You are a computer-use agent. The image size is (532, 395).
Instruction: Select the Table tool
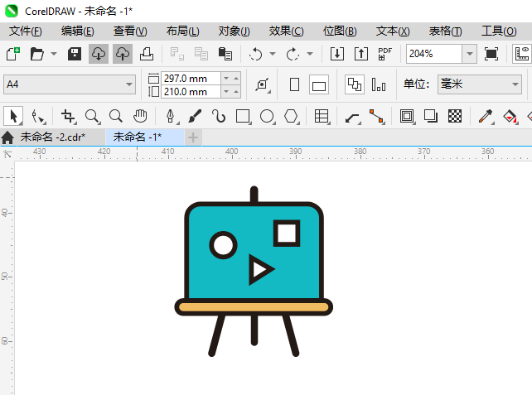point(322,116)
